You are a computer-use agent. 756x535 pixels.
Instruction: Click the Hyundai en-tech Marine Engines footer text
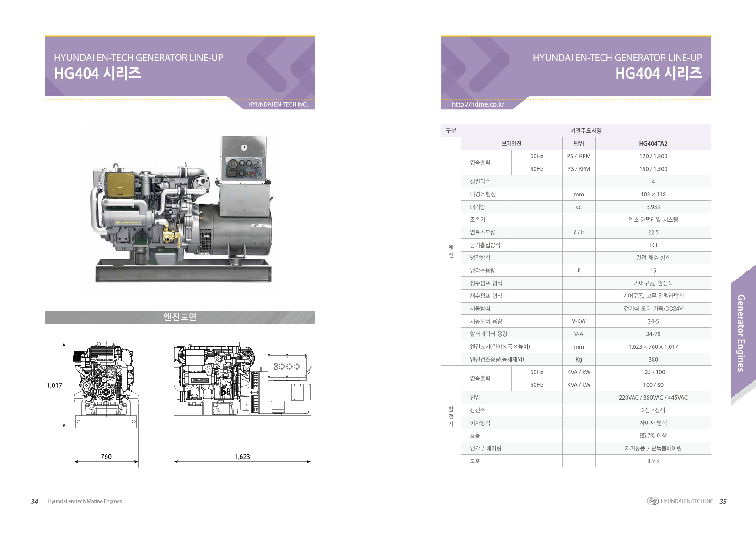85,501
